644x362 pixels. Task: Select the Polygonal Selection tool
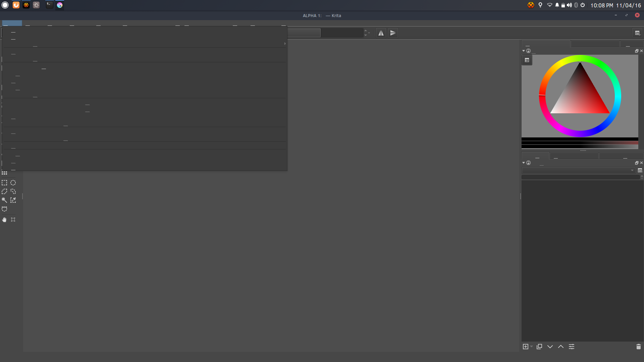pos(4,191)
